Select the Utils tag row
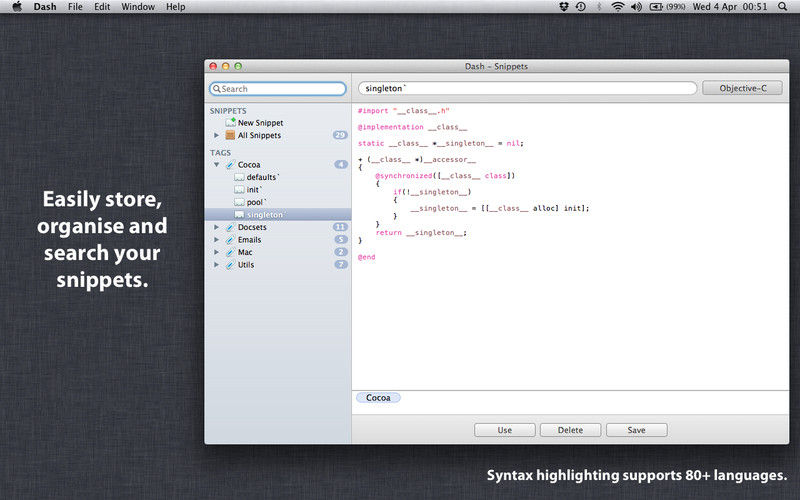This screenshot has width=800, height=500. (278, 265)
